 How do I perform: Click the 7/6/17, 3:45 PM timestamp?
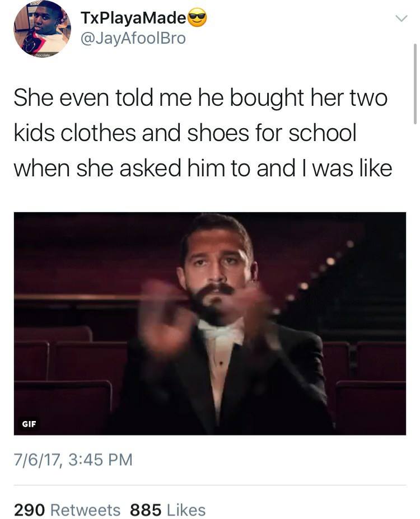click(x=73, y=460)
